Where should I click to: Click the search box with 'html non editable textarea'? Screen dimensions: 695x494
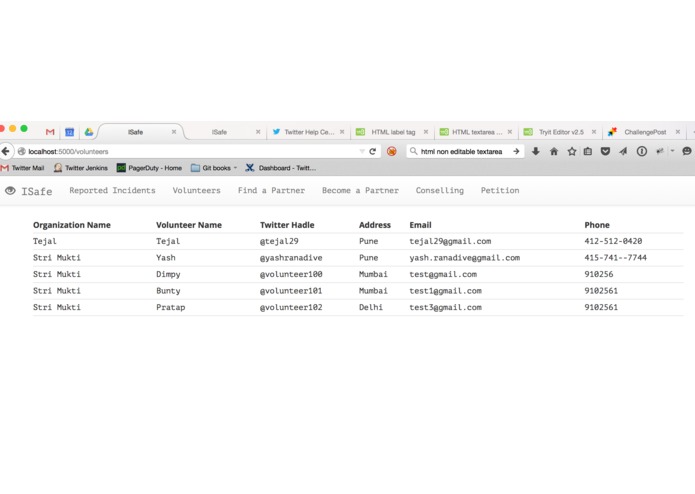pyautogui.click(x=461, y=152)
